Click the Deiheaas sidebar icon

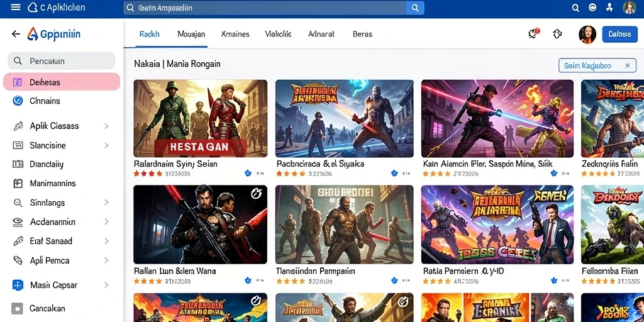pos(17,82)
